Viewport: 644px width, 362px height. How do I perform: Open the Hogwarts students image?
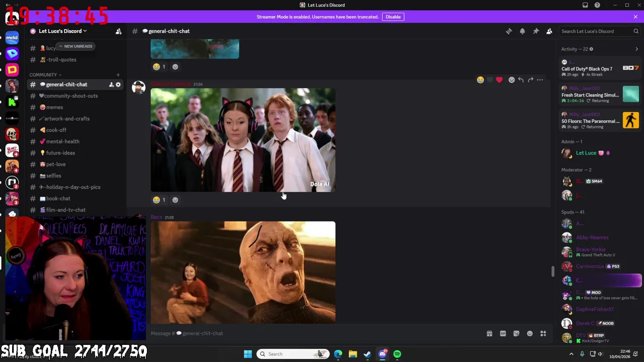click(x=243, y=140)
